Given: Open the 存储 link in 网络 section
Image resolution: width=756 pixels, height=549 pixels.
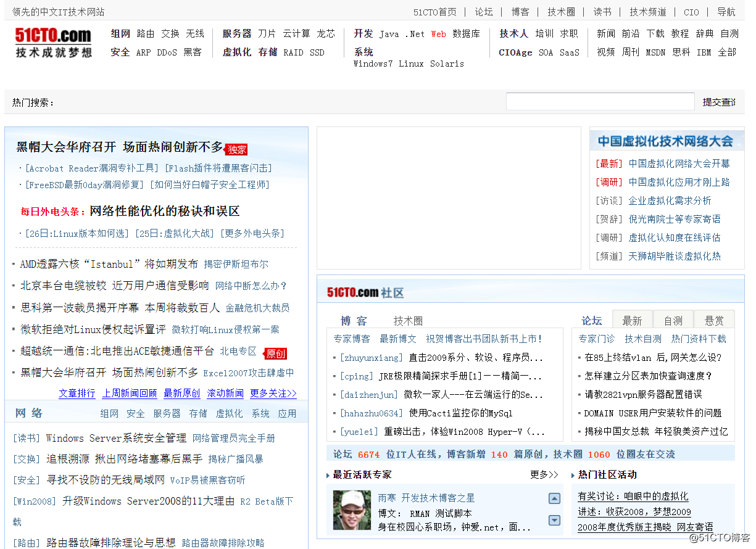Looking at the screenshot, I should [198, 413].
